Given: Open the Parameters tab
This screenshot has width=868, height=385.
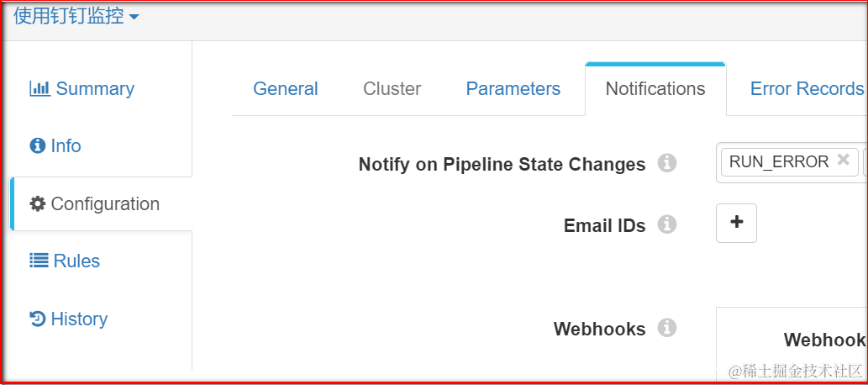Looking at the screenshot, I should pos(513,89).
